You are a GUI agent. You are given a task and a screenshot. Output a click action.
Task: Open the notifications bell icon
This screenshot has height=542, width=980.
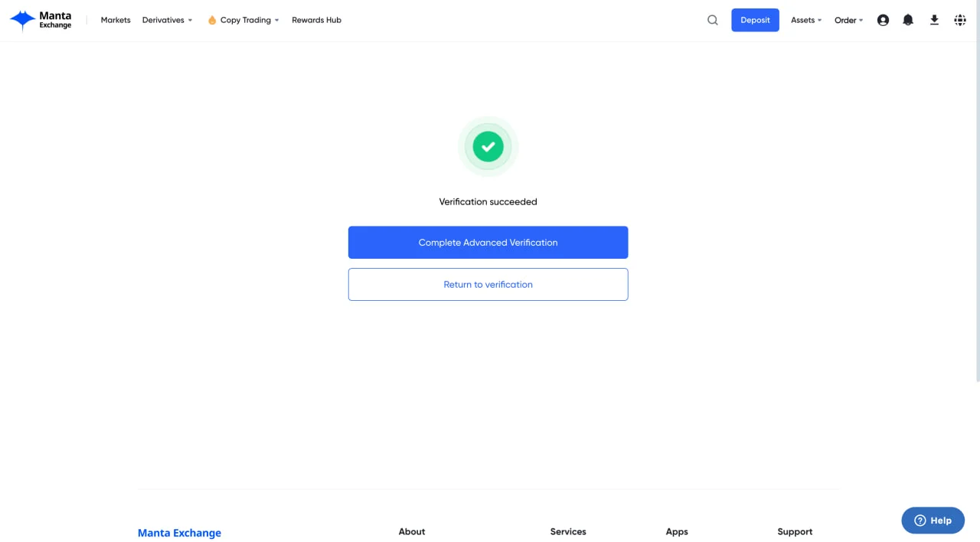[908, 20]
